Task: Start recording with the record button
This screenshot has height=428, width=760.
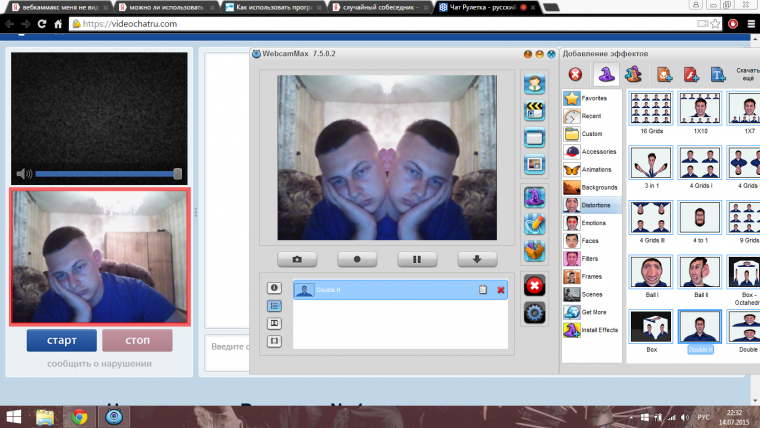Action: coord(357,259)
